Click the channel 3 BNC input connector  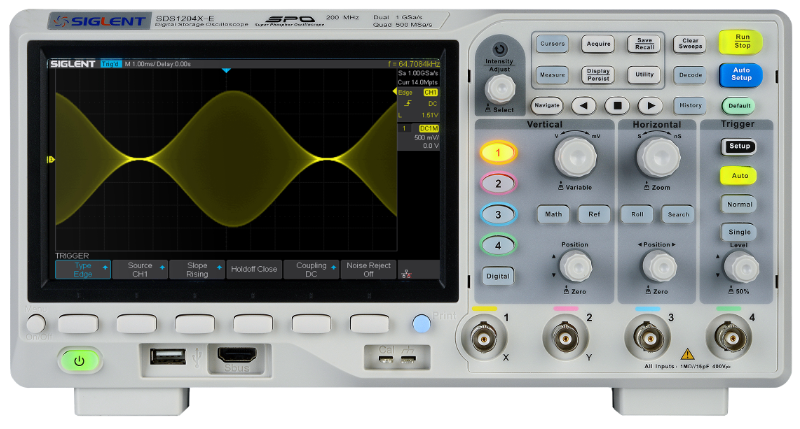pos(648,337)
